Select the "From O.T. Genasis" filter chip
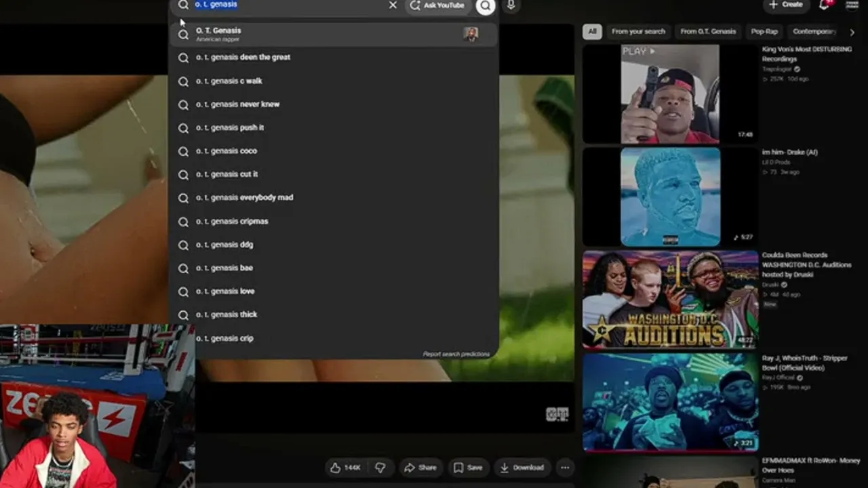This screenshot has height=488, width=868. (708, 32)
